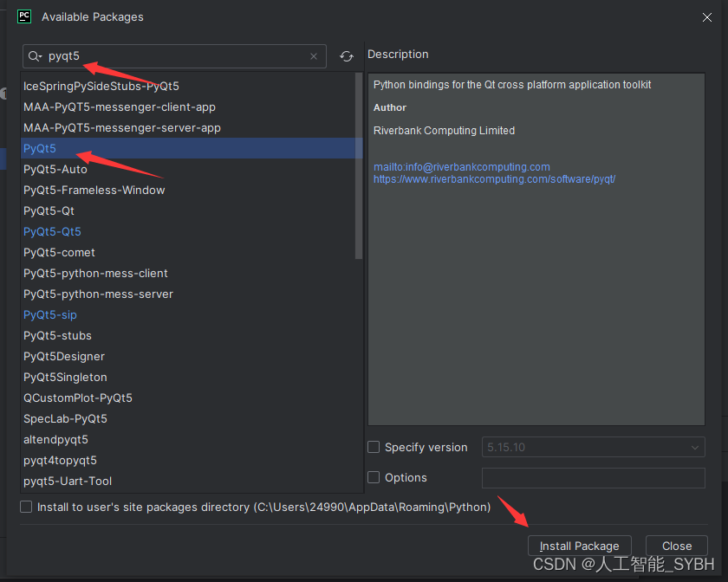Image resolution: width=728 pixels, height=582 pixels.
Task: Click the Close button
Action: coord(677,546)
